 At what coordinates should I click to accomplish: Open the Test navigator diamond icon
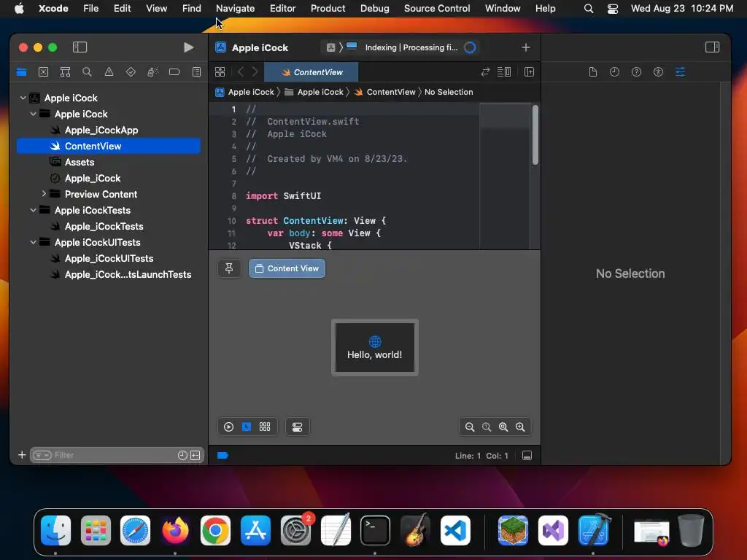(x=131, y=72)
